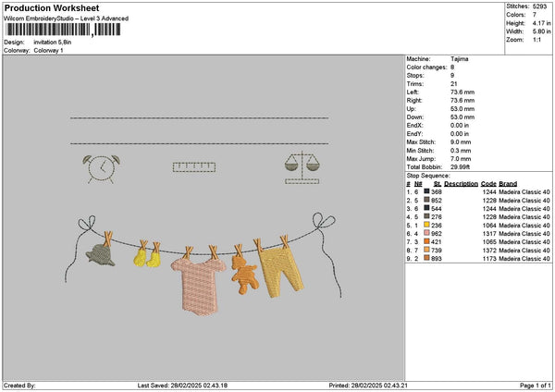The height and width of the screenshot is (392, 555).
Task: Click the alarm clock embroidery motif
Action: 102,169
